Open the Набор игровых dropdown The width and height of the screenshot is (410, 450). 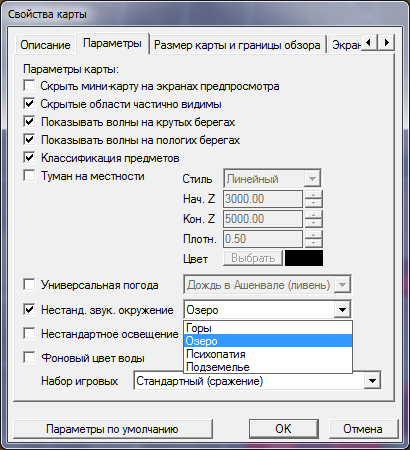[x=257, y=381]
